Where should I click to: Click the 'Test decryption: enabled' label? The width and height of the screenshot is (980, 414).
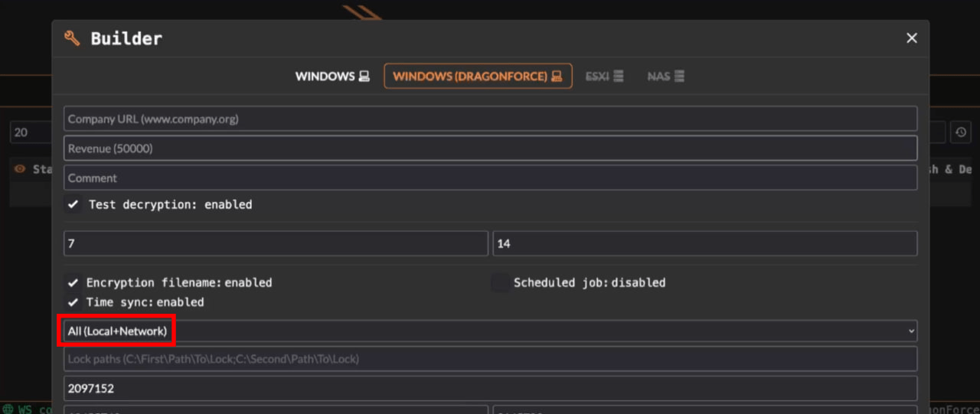[x=171, y=205]
